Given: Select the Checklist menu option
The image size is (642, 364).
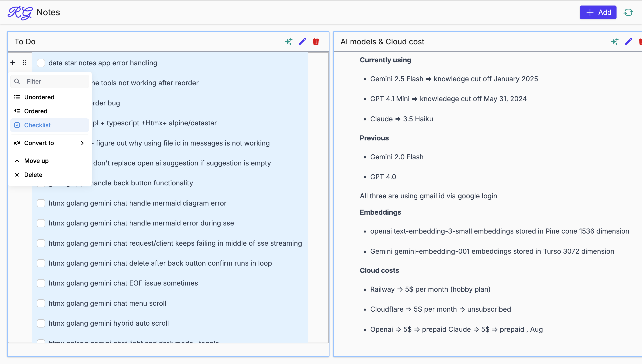Looking at the screenshot, I should click(50, 125).
